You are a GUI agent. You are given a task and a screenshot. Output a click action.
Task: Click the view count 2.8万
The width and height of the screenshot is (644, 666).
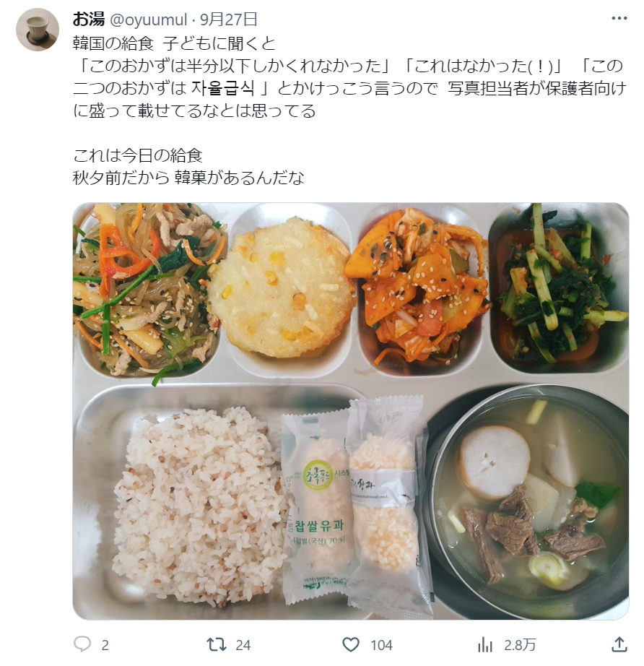coord(520,645)
